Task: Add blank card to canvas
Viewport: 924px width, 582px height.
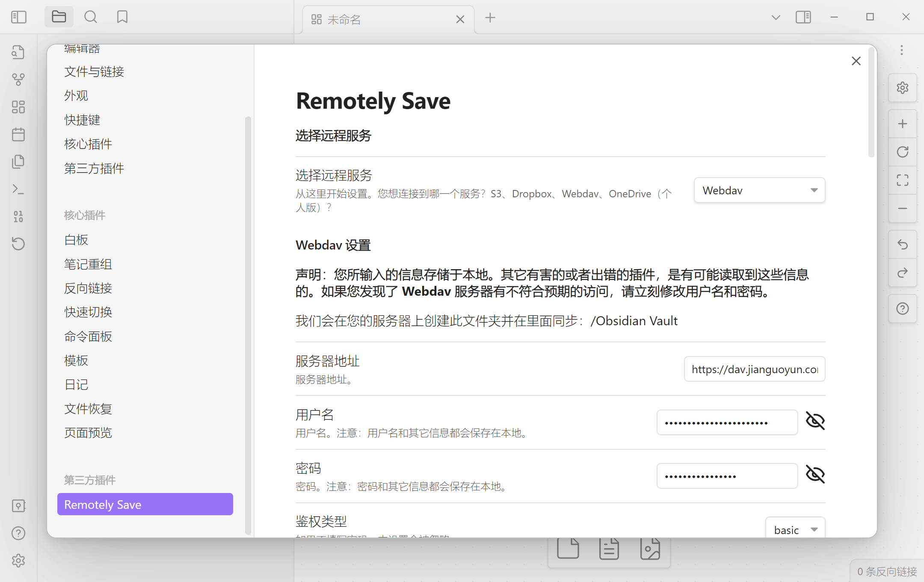Action: click(x=568, y=549)
